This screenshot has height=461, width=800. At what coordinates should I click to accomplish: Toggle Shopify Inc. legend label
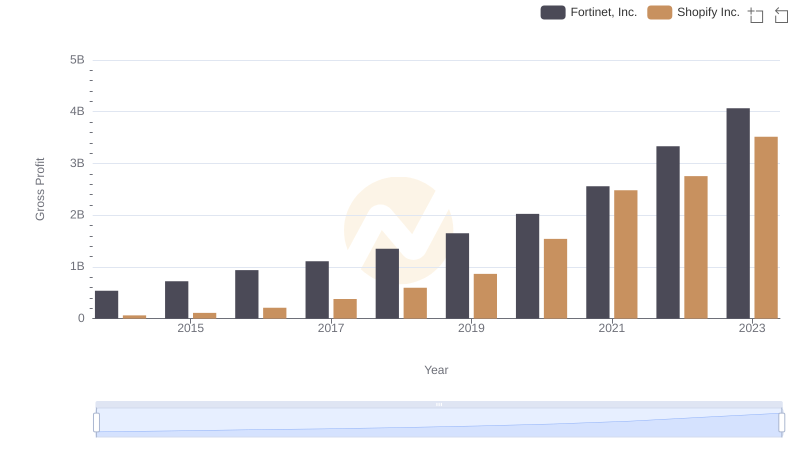(x=708, y=13)
